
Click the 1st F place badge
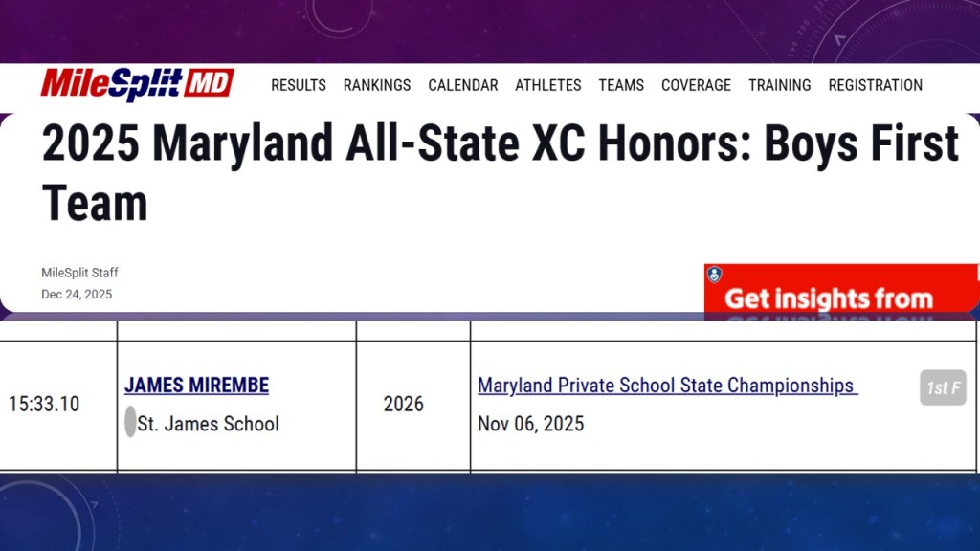943,387
